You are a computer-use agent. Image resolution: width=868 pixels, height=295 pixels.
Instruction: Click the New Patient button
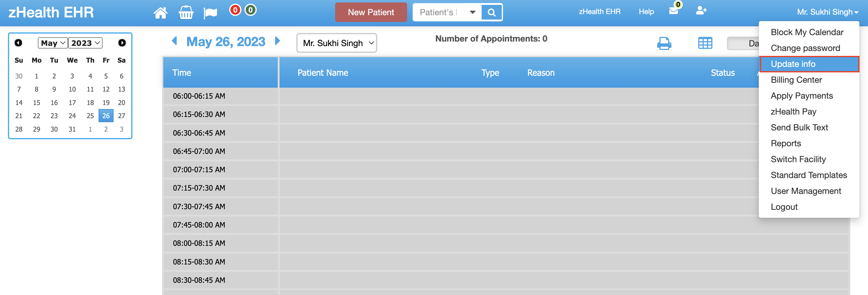click(x=371, y=13)
